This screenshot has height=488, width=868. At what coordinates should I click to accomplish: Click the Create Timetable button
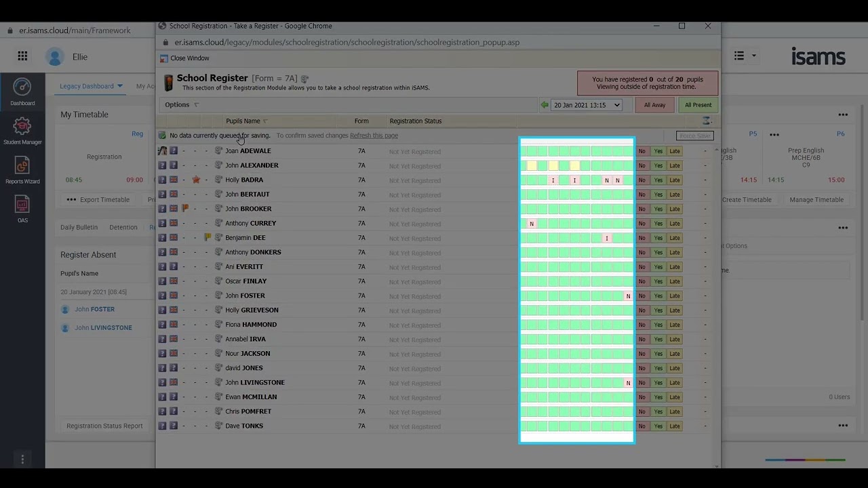pyautogui.click(x=747, y=200)
